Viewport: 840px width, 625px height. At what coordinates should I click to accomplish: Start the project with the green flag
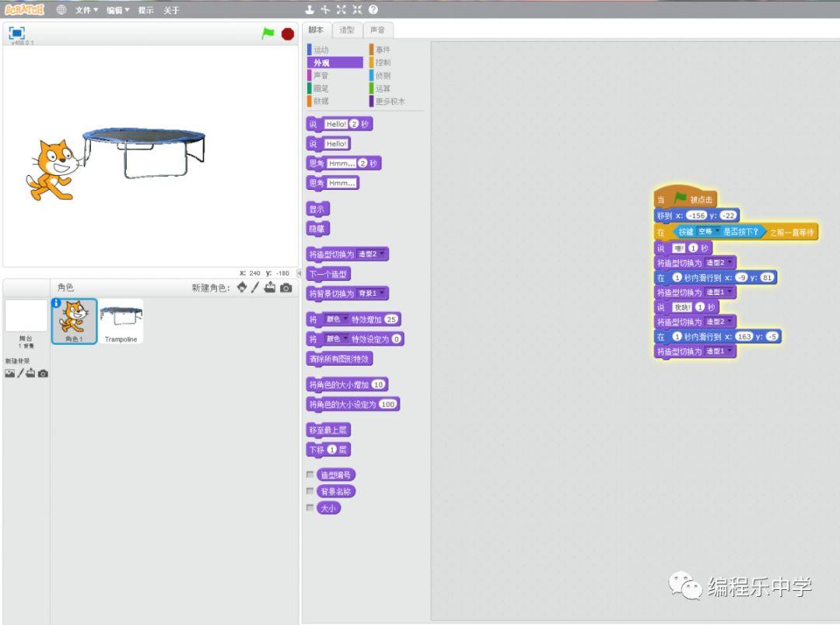pyautogui.click(x=268, y=33)
